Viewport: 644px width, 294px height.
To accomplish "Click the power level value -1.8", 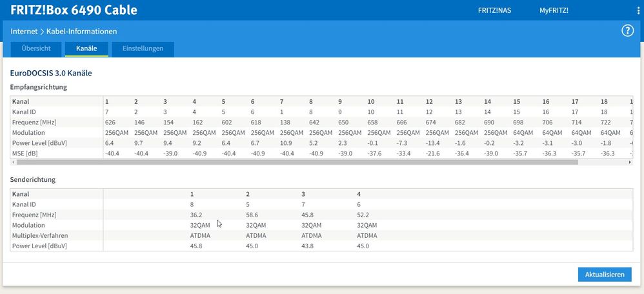I will click(x=606, y=143).
